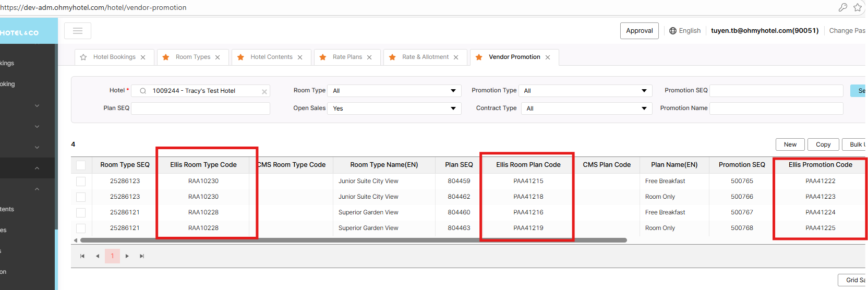Close the Rate & Allotment tab
The height and width of the screenshot is (290, 868).
[456, 57]
